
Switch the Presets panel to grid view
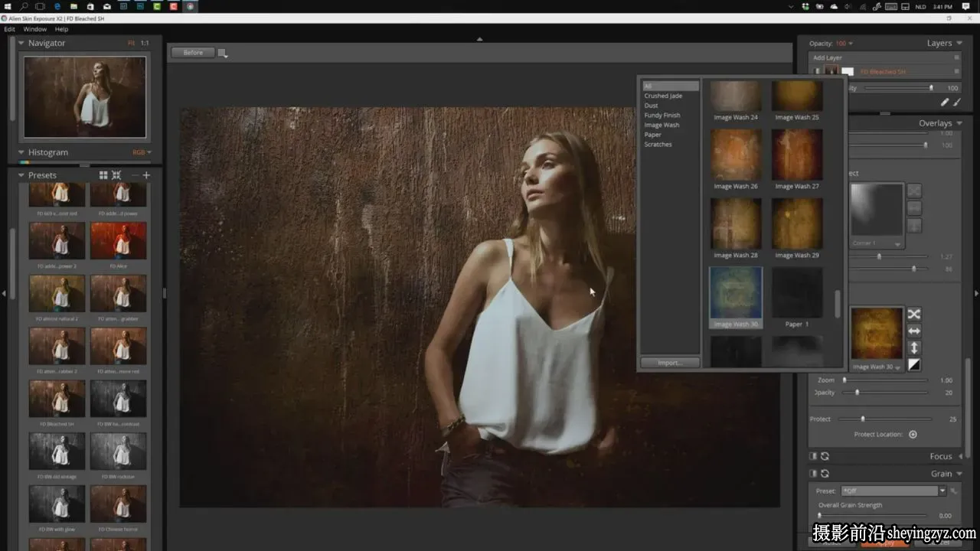click(103, 175)
